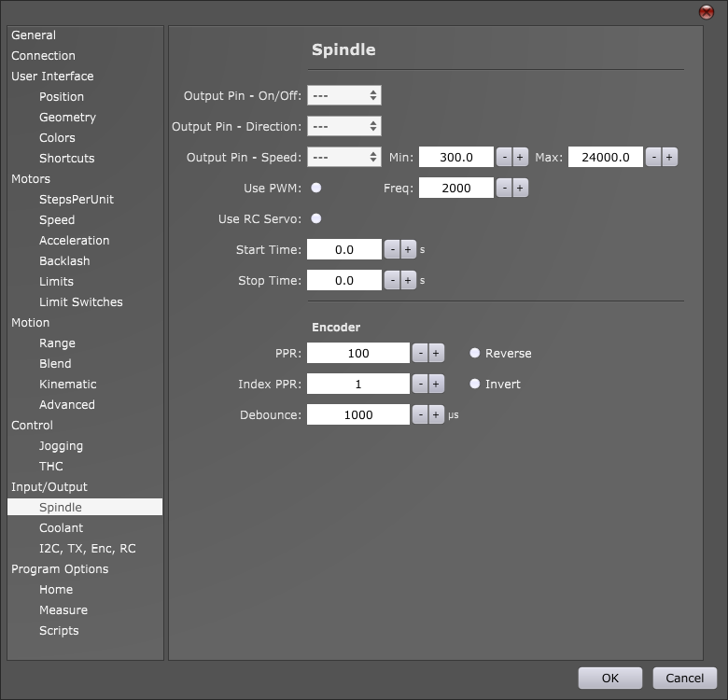Click plus button next to Freq field

point(520,189)
